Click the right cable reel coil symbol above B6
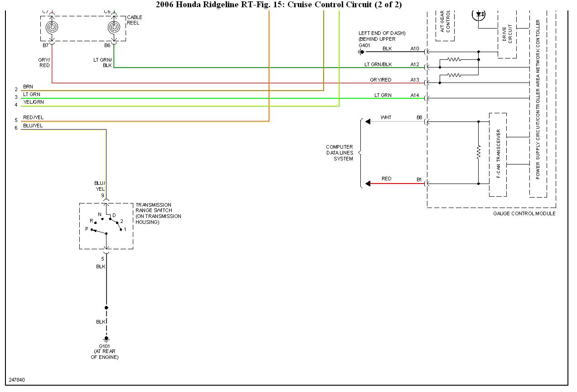The height and width of the screenshot is (392, 577). 114,28
